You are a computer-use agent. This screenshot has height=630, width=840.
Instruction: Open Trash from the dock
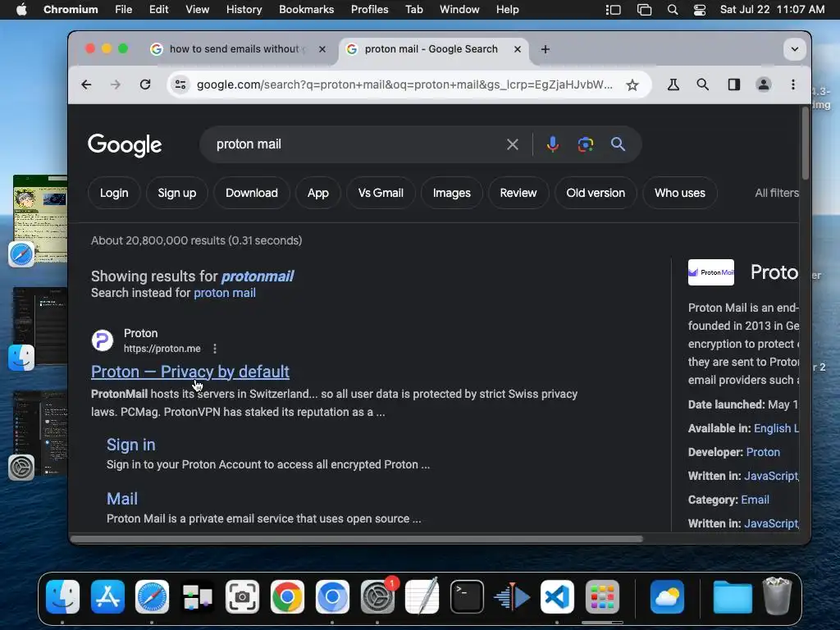coord(777,596)
